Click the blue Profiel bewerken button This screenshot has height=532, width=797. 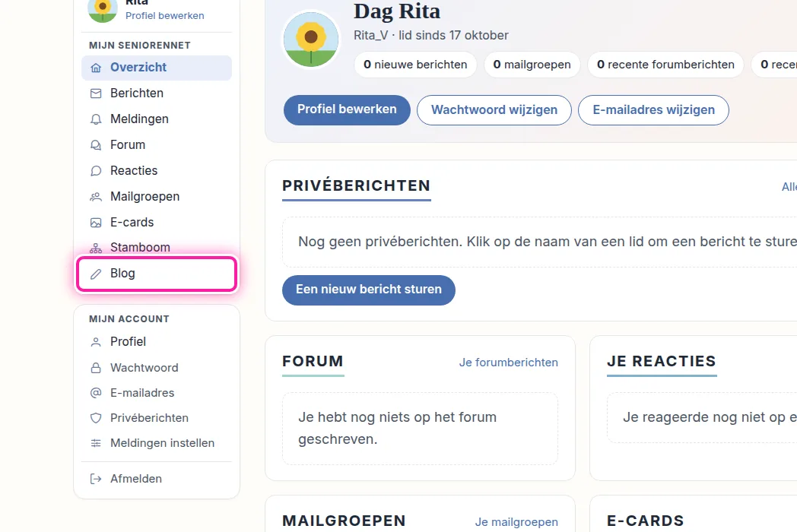tap(347, 109)
